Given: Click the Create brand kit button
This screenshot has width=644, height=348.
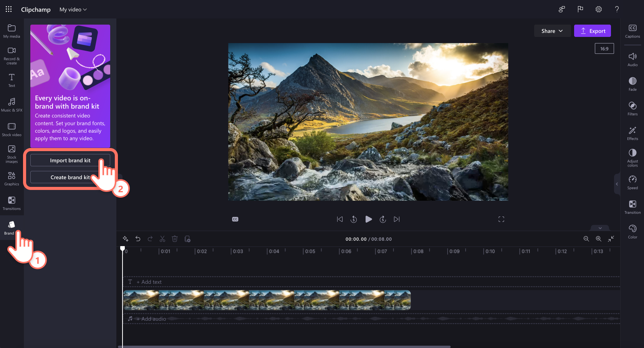Looking at the screenshot, I should tap(70, 177).
